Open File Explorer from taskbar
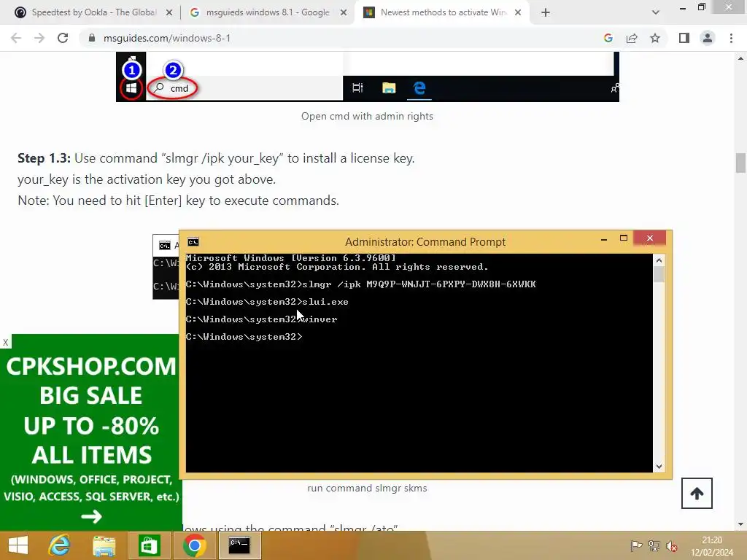This screenshot has width=747, height=560. click(x=104, y=545)
